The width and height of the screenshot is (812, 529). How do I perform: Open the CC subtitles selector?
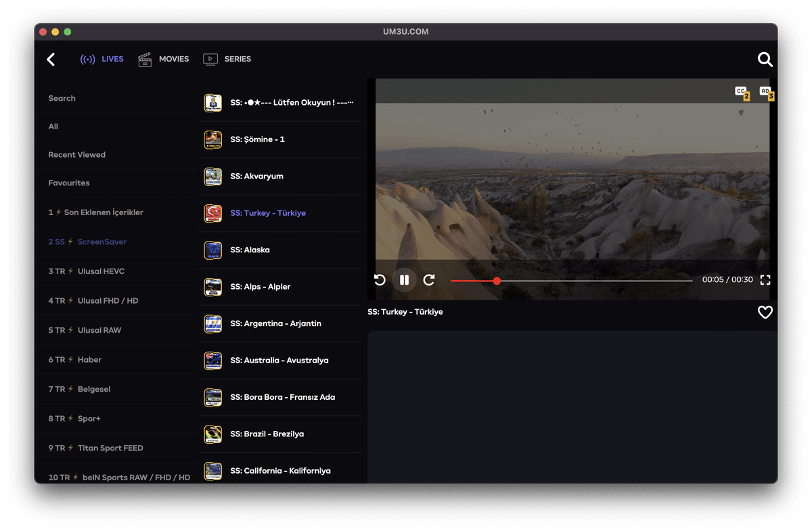tap(742, 92)
